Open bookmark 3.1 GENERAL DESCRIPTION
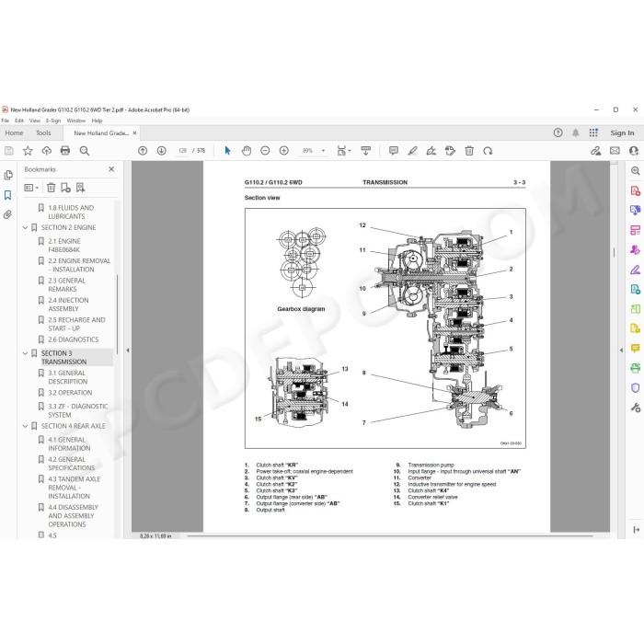The image size is (644, 644). tap(67, 377)
